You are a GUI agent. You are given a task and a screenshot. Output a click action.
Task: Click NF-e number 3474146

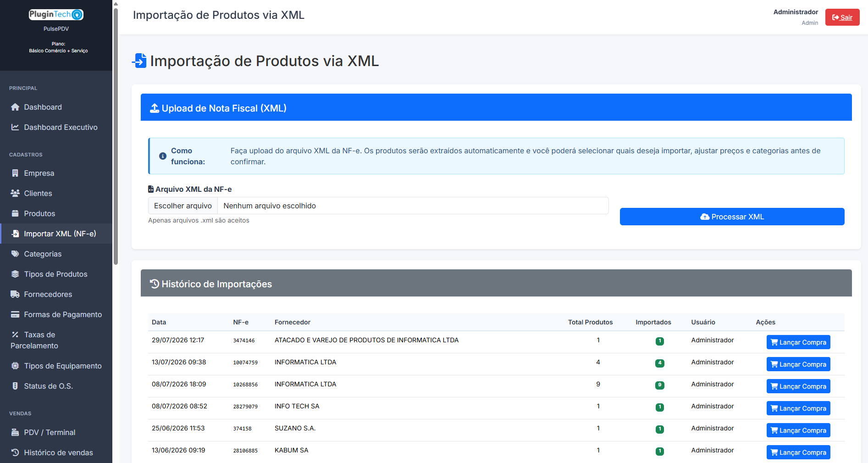[244, 340]
